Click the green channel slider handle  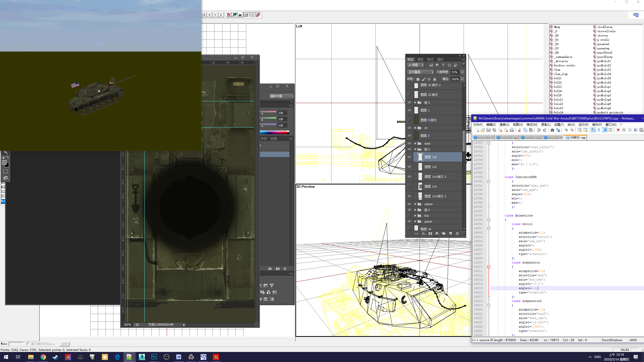262,120
